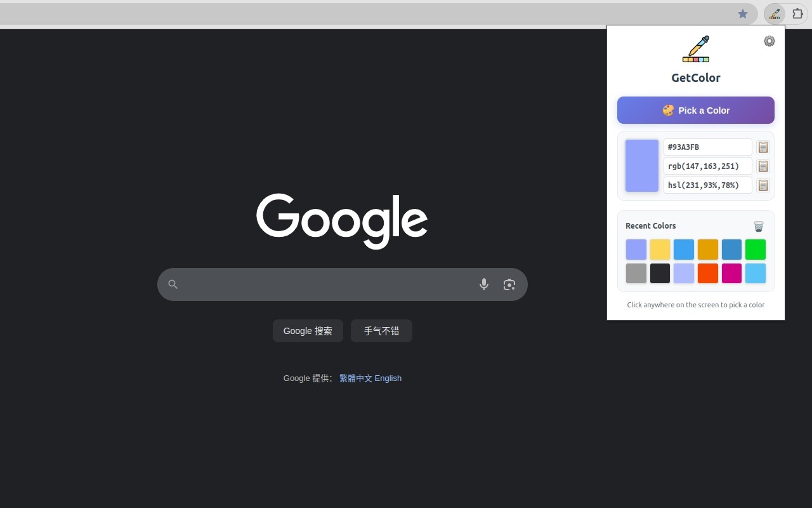Viewport: 812px width, 508px height.
Task: Select the bright blue swatch beside the yellow one
Action: [684, 250]
